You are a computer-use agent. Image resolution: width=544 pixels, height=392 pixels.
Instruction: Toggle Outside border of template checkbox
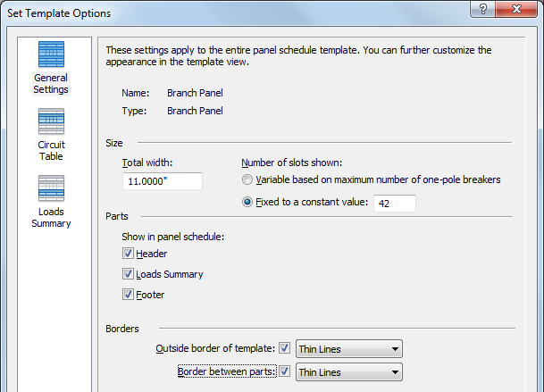click(284, 348)
